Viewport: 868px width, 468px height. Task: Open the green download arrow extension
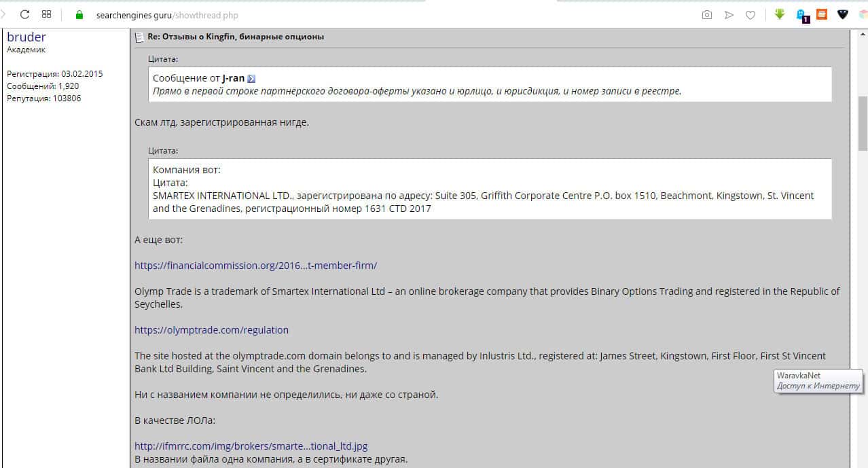coord(780,14)
